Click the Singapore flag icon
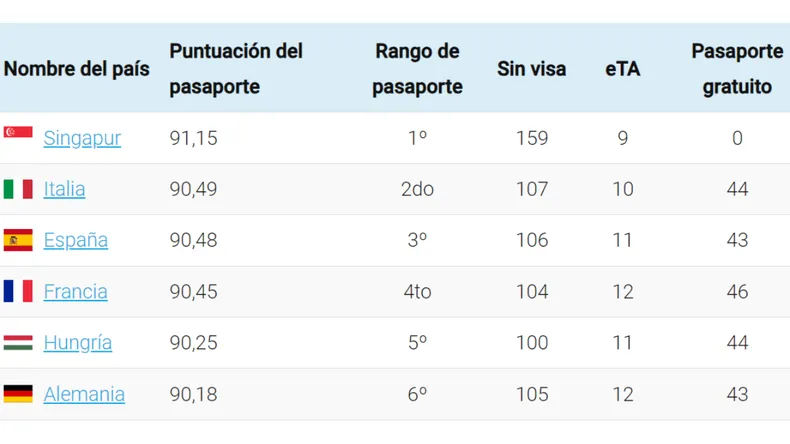Screen dimensions: 790x444 18,132
